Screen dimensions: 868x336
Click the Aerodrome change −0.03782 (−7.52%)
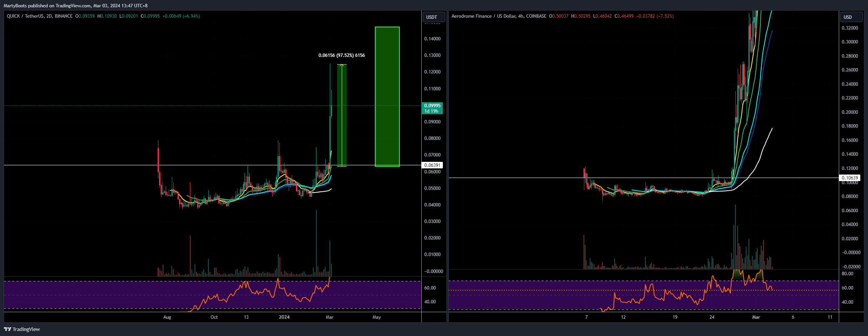655,16
